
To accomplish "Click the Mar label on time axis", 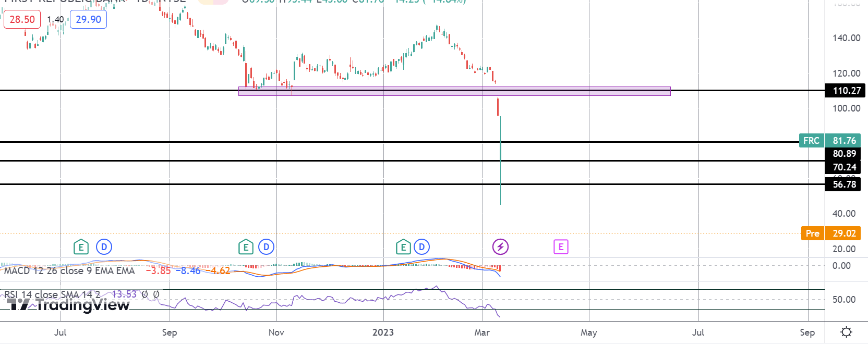I will 482,332.
